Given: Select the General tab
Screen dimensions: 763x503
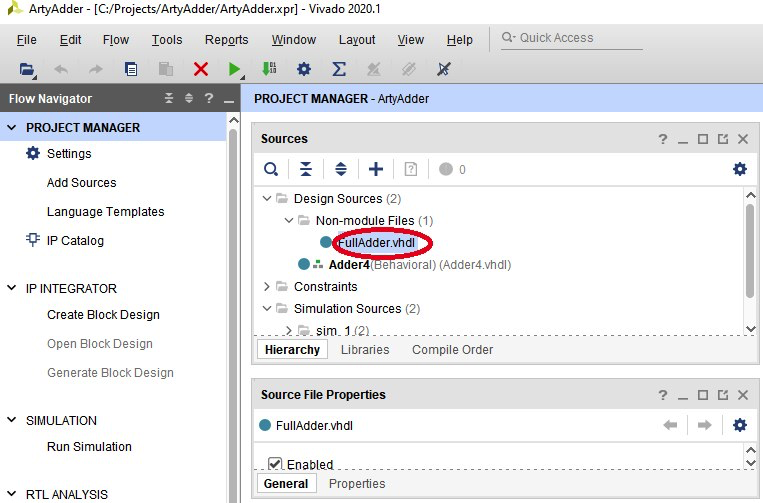Looking at the screenshot, I should tap(286, 484).
